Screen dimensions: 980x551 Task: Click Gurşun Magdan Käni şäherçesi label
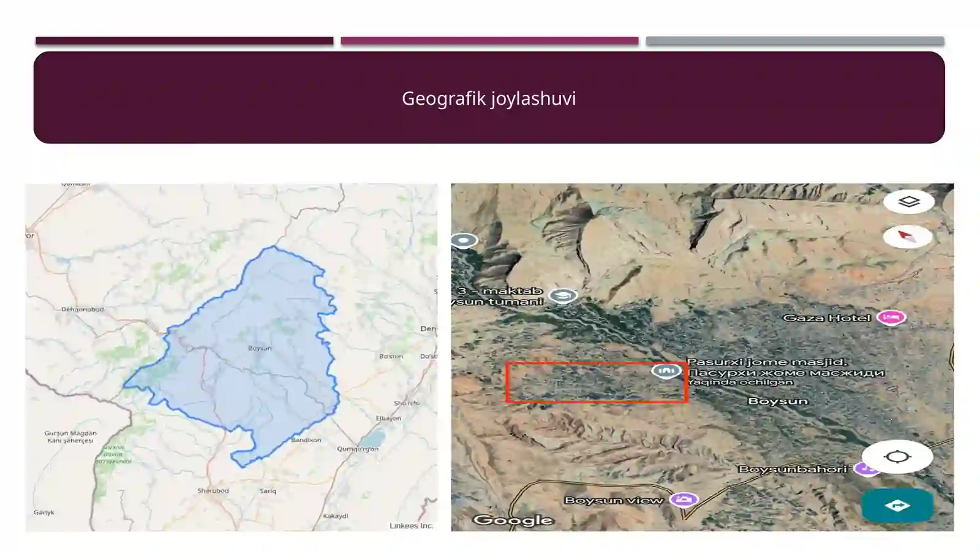(70, 437)
